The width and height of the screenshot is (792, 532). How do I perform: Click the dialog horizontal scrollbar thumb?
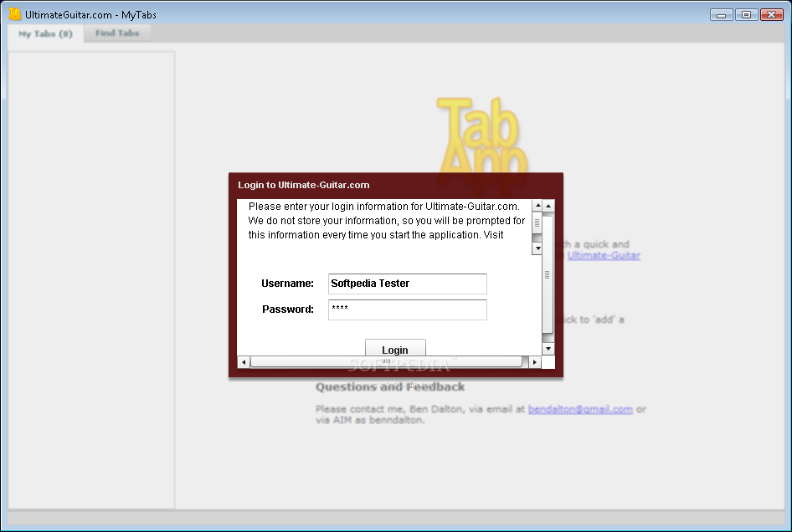pyautogui.click(x=387, y=361)
